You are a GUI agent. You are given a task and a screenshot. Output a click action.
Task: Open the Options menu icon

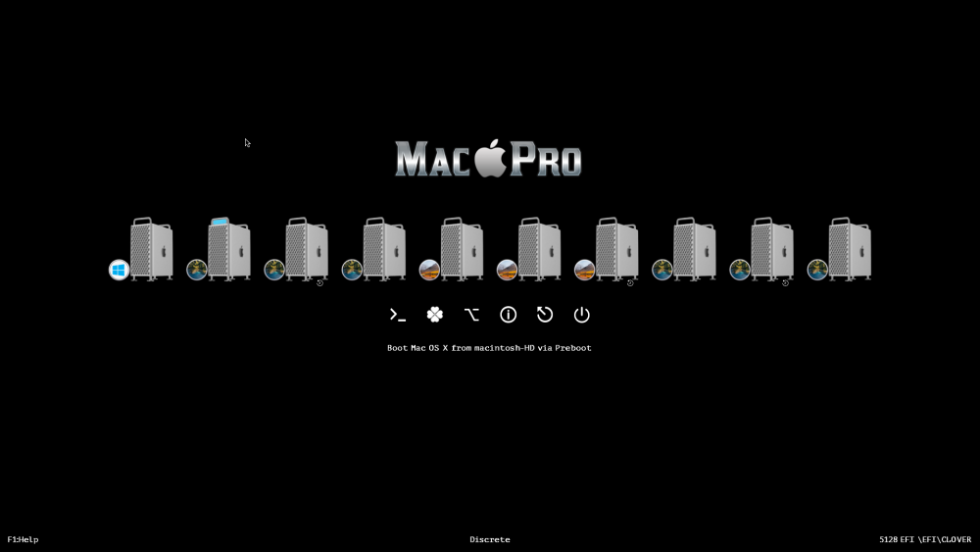point(471,315)
